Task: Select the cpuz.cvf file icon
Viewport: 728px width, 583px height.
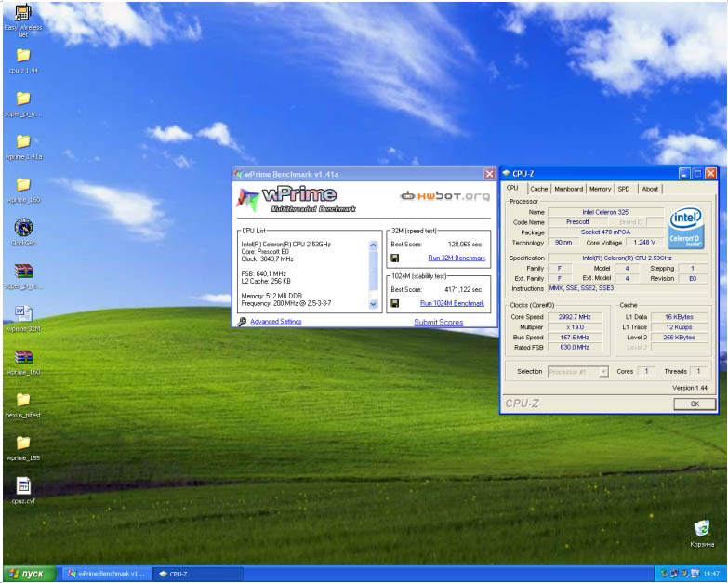Action: [x=23, y=491]
